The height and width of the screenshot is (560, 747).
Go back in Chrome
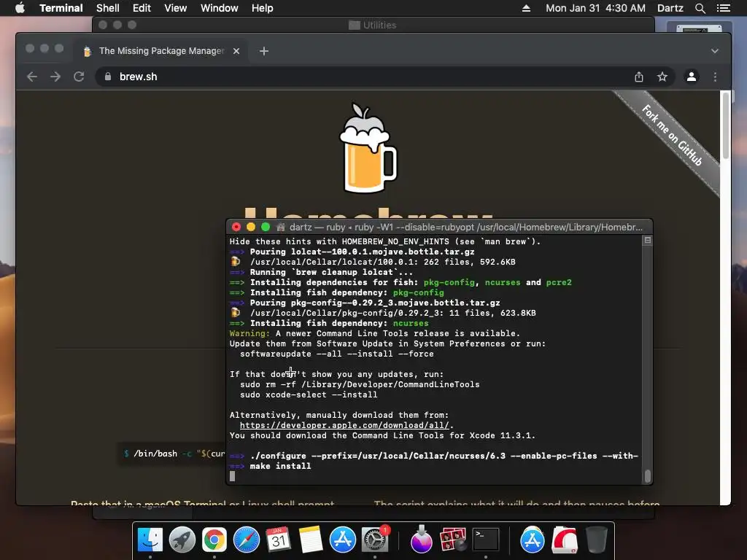pyautogui.click(x=32, y=77)
